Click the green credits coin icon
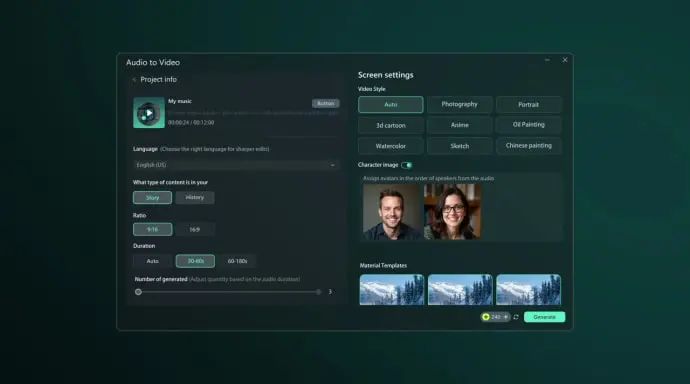 (x=486, y=317)
